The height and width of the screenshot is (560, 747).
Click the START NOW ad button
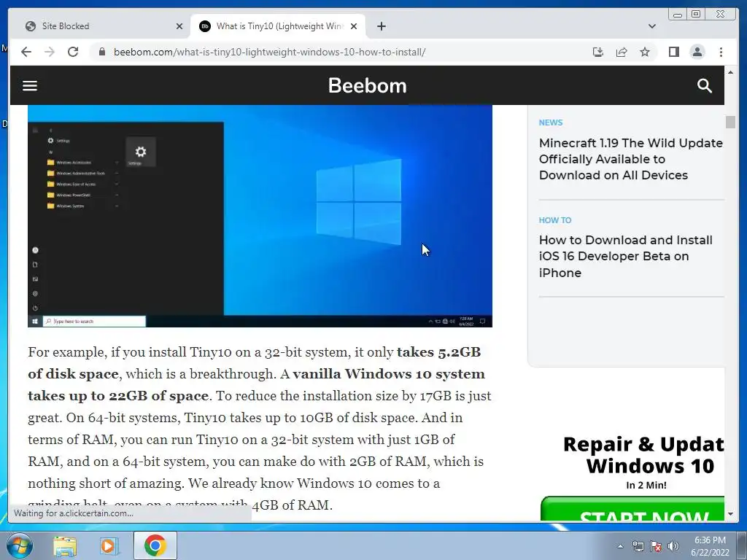[632, 509]
